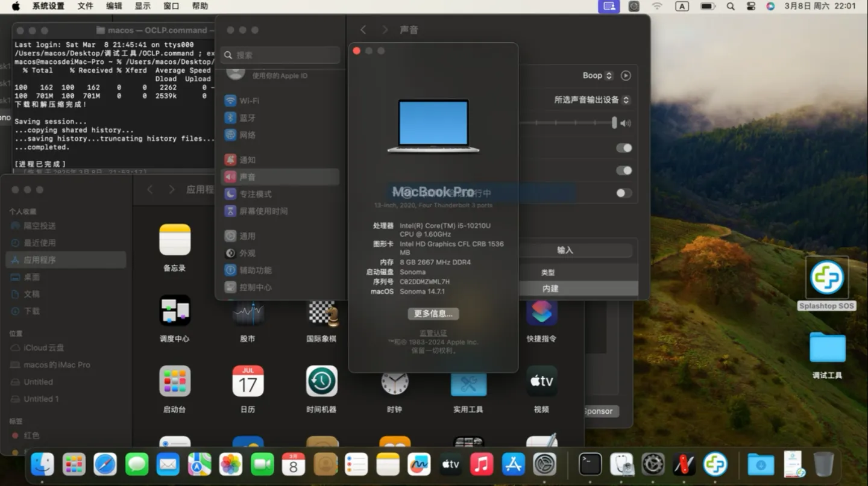Open the 启动台 app in Applications
Screen dimensions: 868x486
[x=174, y=381]
